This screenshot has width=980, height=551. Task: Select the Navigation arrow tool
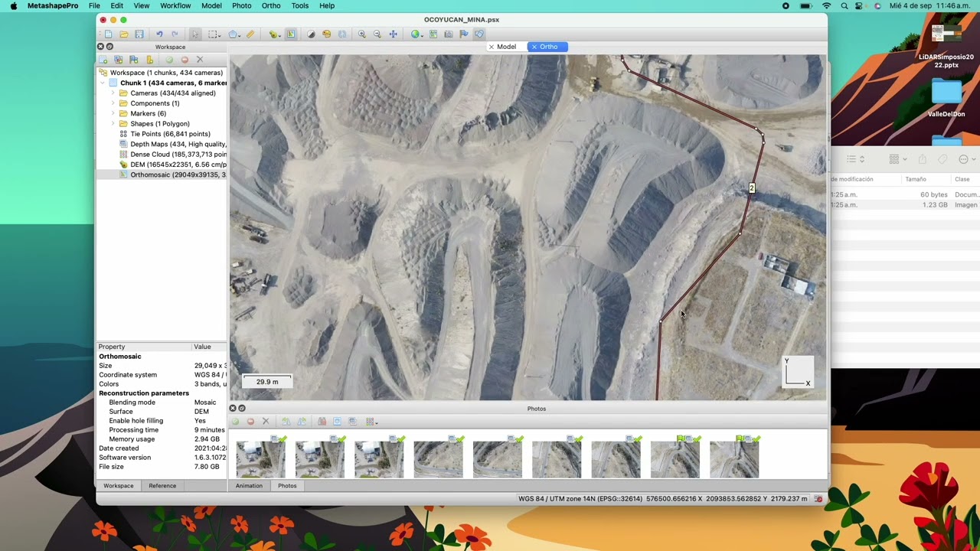195,34
